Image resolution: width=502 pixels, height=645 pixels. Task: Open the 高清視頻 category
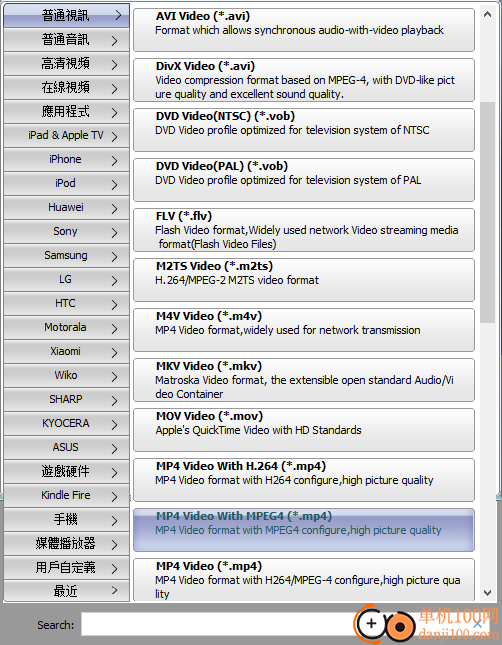[67, 64]
